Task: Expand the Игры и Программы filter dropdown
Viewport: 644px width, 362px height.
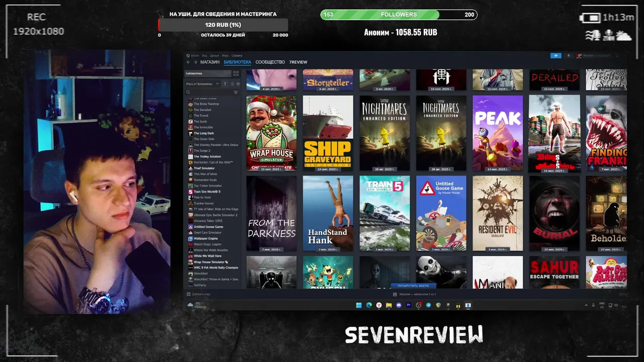Action: point(203,84)
